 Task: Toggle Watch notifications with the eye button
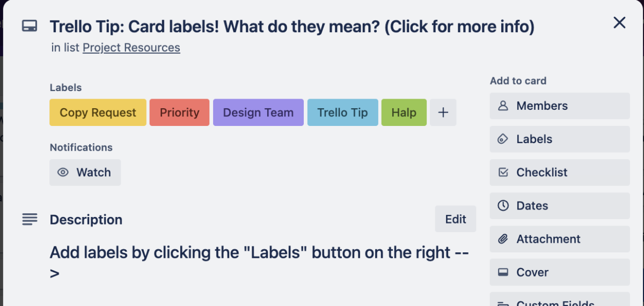[x=85, y=173]
